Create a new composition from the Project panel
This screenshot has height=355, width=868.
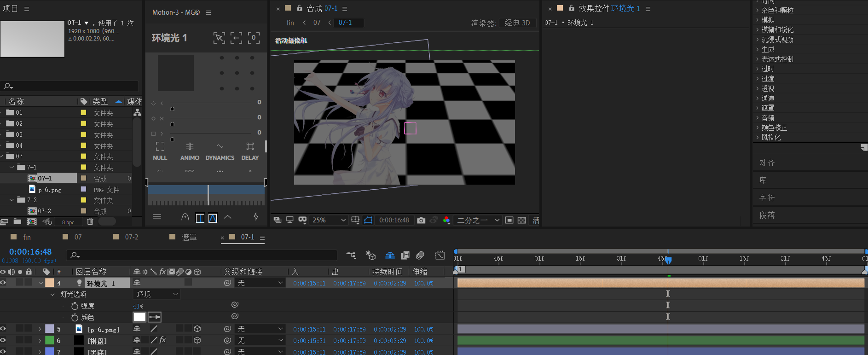click(31, 221)
